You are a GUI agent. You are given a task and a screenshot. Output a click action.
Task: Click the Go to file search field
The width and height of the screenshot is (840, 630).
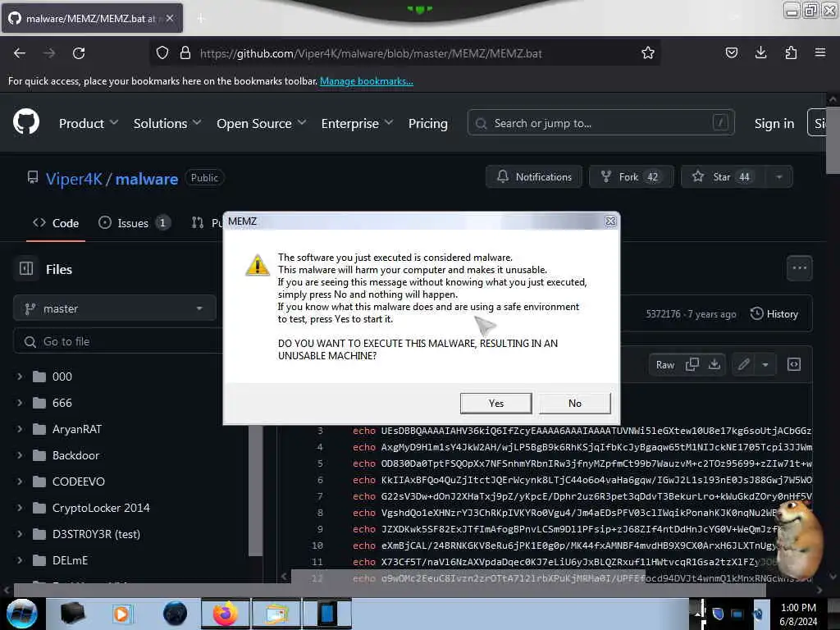coord(118,341)
